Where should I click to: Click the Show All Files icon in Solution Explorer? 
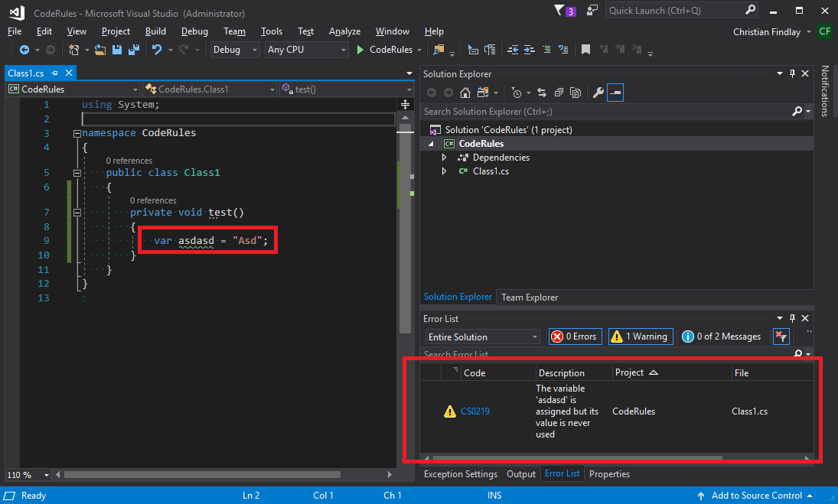(x=576, y=93)
